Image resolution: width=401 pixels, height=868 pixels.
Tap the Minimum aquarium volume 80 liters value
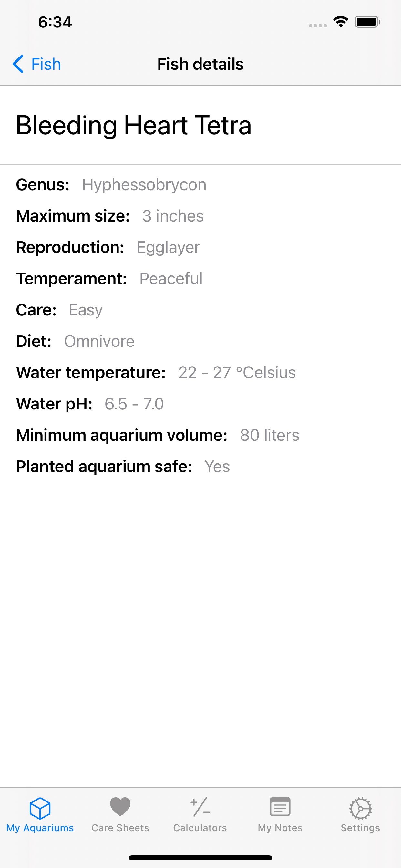coord(270,435)
